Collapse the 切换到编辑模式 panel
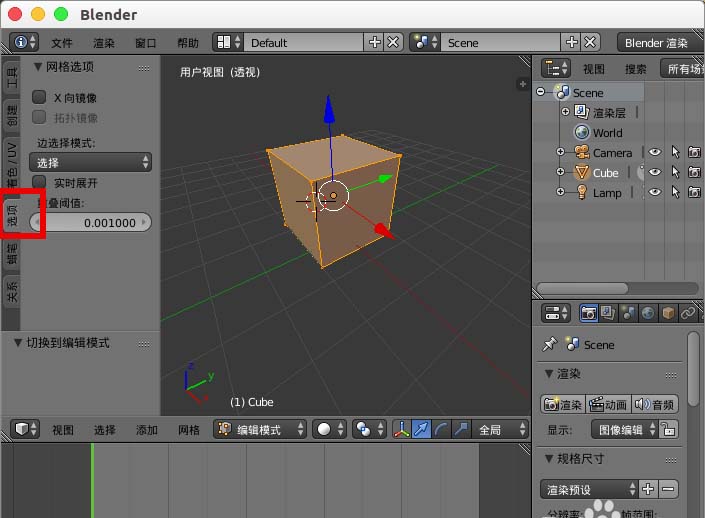 18,342
